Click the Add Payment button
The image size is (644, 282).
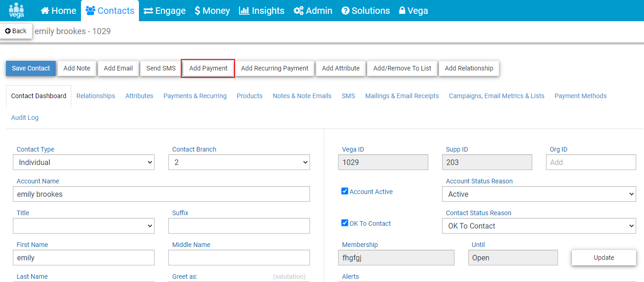208,68
